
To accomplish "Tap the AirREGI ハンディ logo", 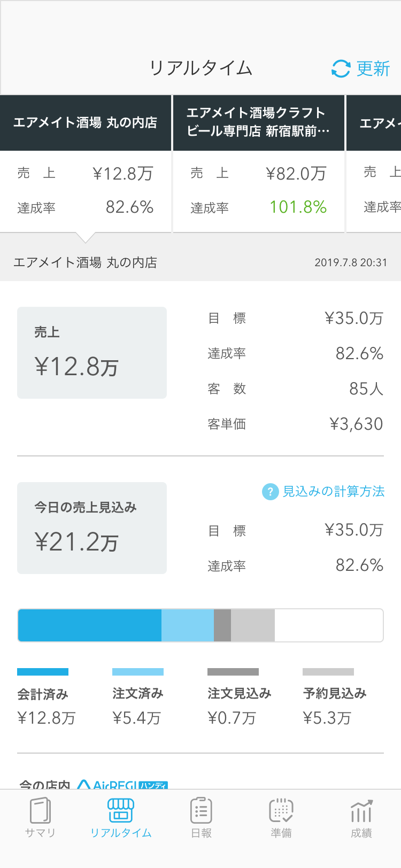I will pos(122,785).
